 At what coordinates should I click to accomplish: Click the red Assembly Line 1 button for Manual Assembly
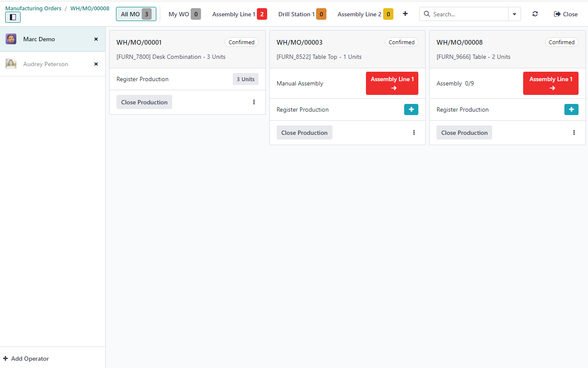(392, 83)
